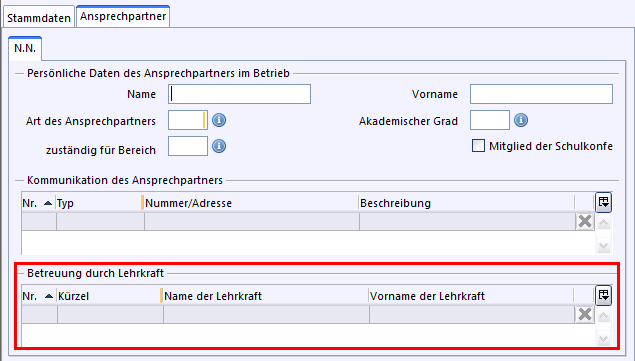Switch to the Stammdaten tab
The width and height of the screenshot is (635, 361).
39,18
